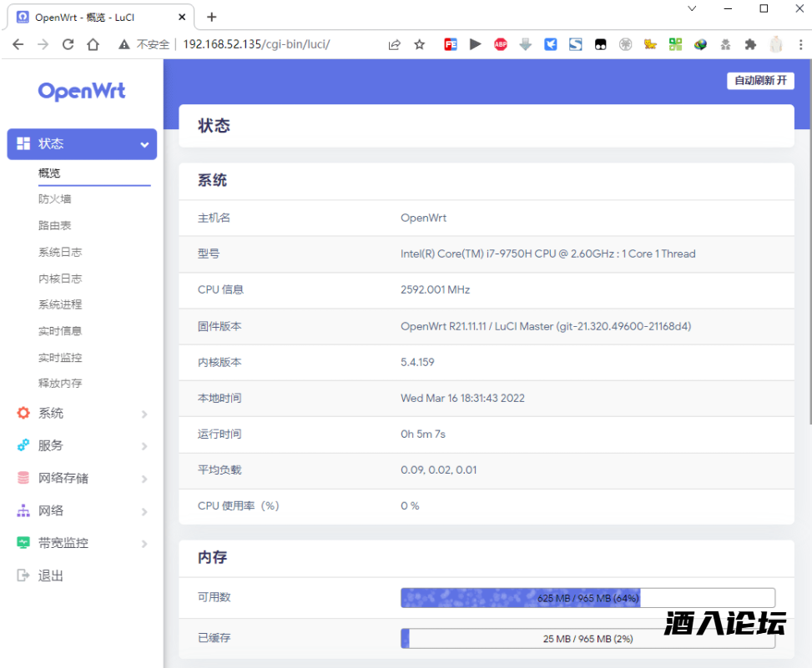
Task: Click the yellow cat extension icon
Action: [650, 44]
